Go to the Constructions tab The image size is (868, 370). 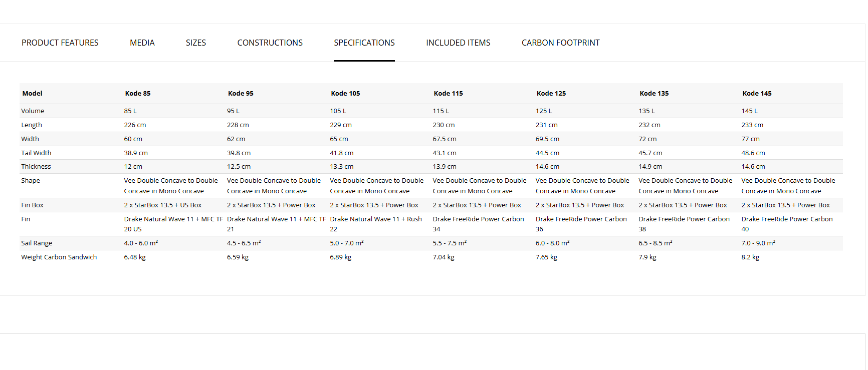pyautogui.click(x=270, y=43)
